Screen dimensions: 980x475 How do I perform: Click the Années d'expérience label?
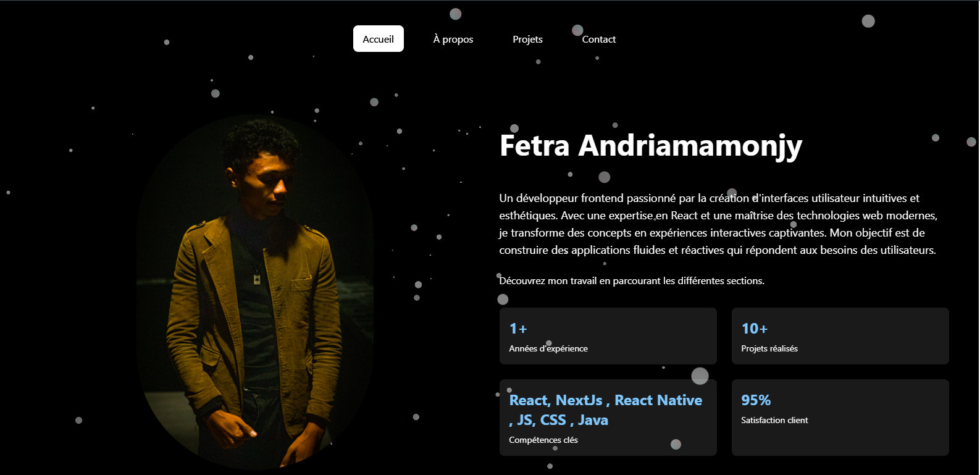[x=548, y=348]
